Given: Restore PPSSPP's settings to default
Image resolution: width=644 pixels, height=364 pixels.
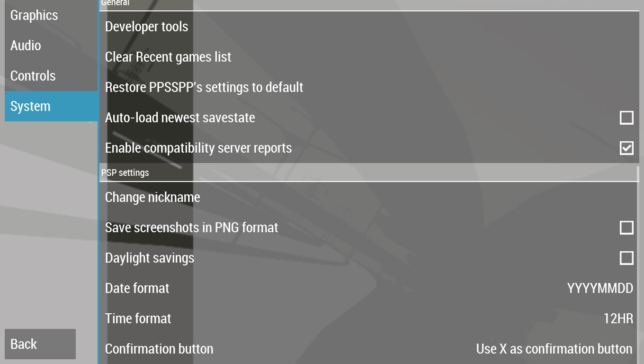Looking at the screenshot, I should point(204,87).
